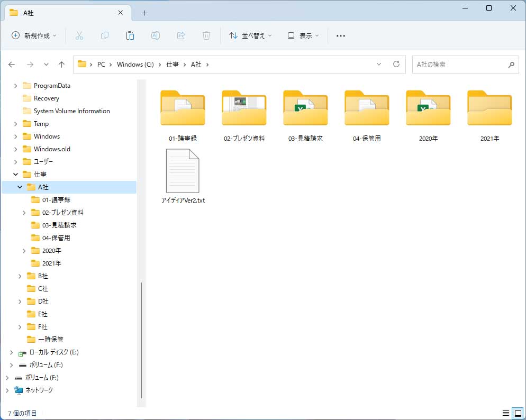Open the 新規作成 dropdown
Viewport: 526px width, 420px height.
tap(34, 35)
